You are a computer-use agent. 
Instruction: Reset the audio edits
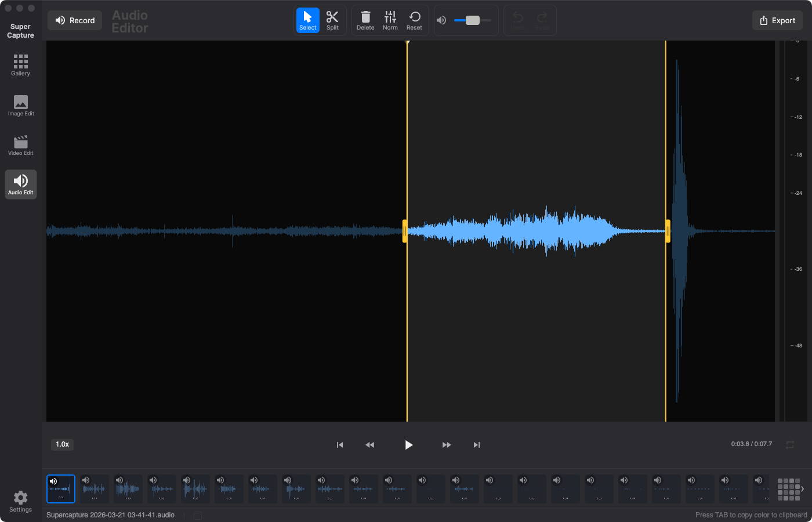[x=415, y=20]
